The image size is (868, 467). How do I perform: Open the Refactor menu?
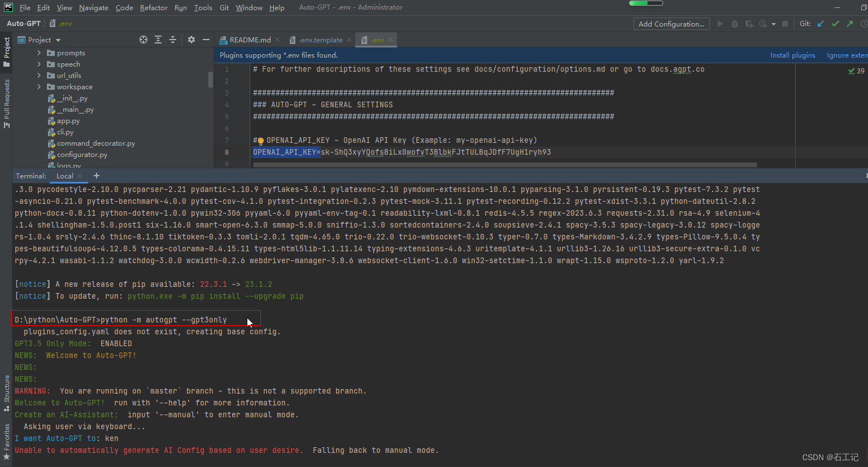pos(154,7)
